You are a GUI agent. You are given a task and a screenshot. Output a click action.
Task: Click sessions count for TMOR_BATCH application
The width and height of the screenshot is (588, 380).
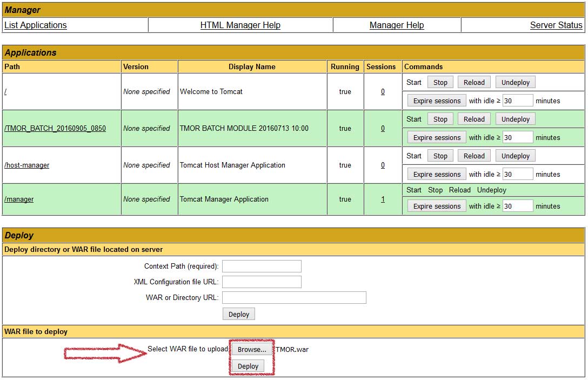pos(383,128)
